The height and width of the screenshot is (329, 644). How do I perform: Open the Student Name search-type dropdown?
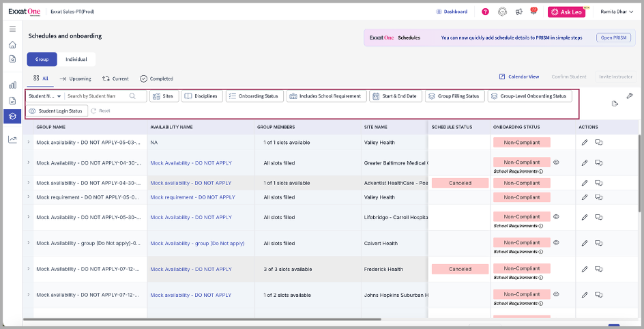(x=45, y=96)
